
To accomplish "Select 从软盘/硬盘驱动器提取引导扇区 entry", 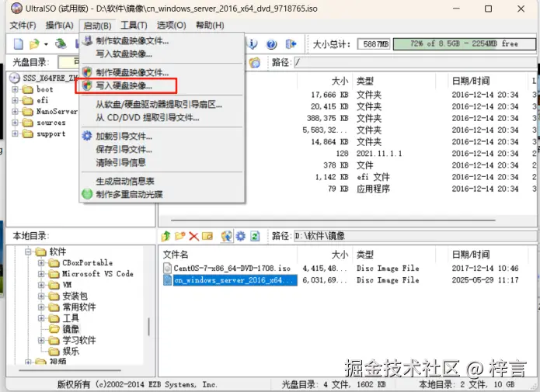I will 159,105.
